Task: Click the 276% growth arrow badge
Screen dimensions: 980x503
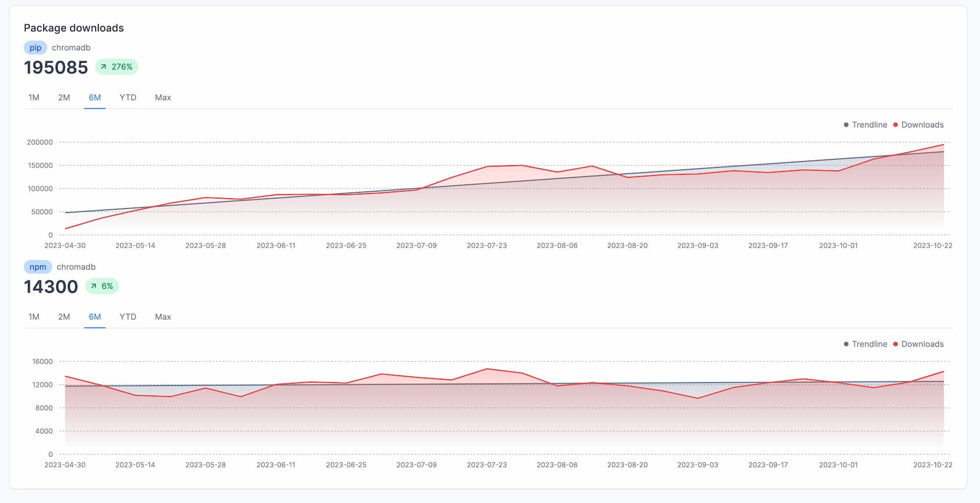Action: coord(117,67)
